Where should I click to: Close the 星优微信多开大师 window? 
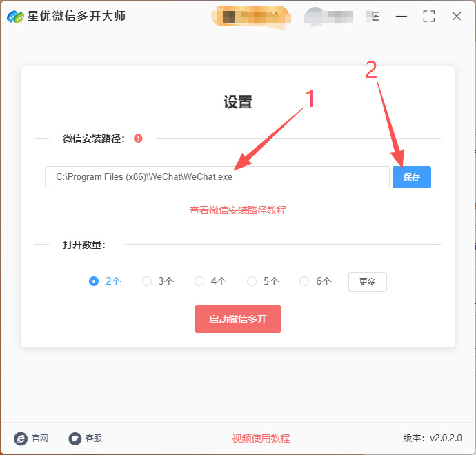coord(457,17)
